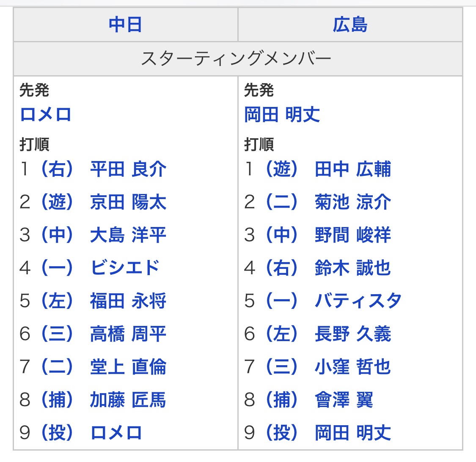
Task: Open player link 平田 良介
Action: [128, 169]
